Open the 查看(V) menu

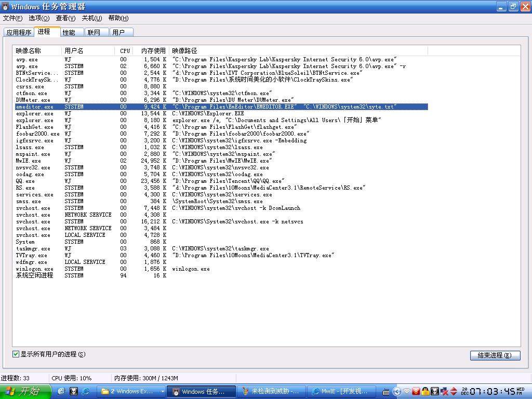tap(65, 18)
